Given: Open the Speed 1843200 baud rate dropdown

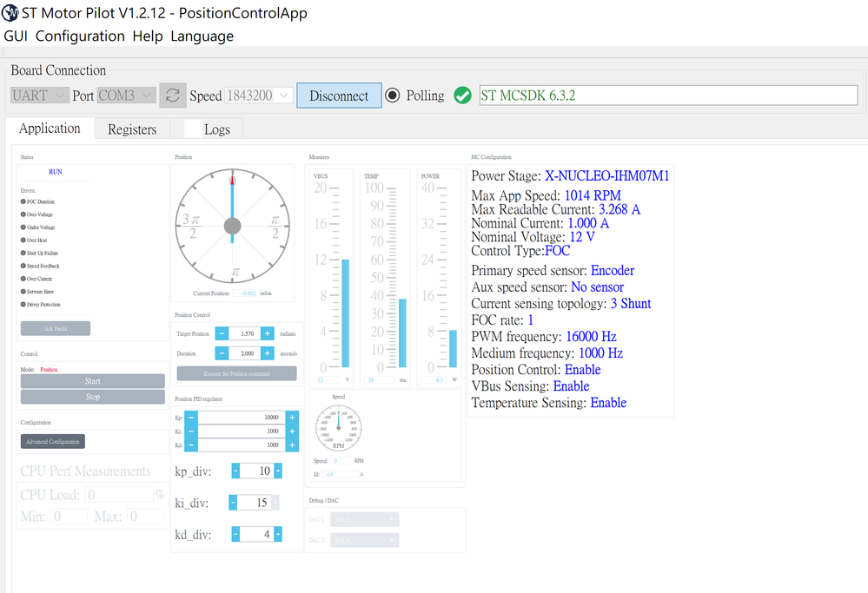Looking at the screenshot, I should click(259, 96).
